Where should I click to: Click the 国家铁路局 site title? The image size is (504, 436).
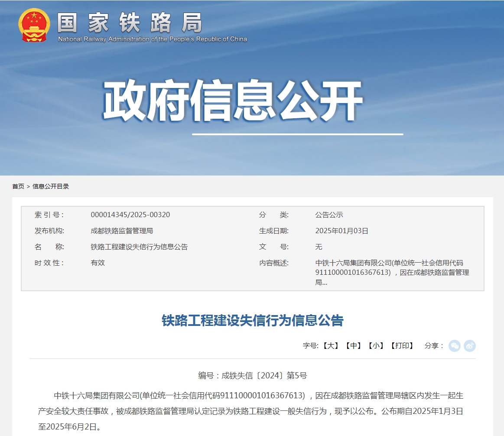130,23
